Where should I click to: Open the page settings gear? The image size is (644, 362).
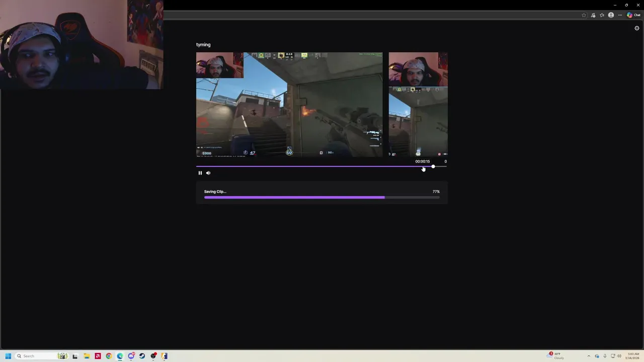[636, 28]
